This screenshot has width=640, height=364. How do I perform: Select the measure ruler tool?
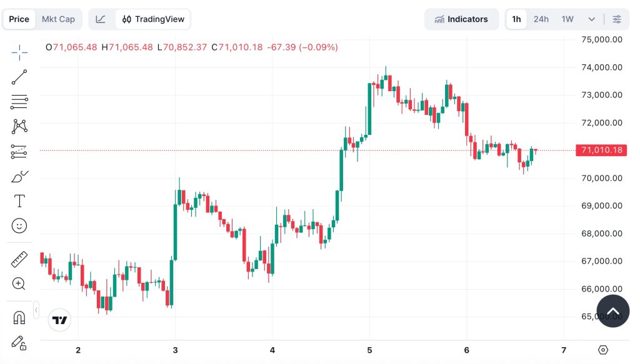pos(19,259)
